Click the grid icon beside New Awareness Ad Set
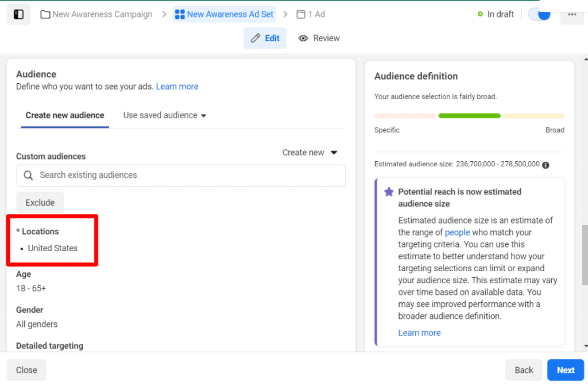Screen dimensions: 588x386 pyautogui.click(x=179, y=14)
